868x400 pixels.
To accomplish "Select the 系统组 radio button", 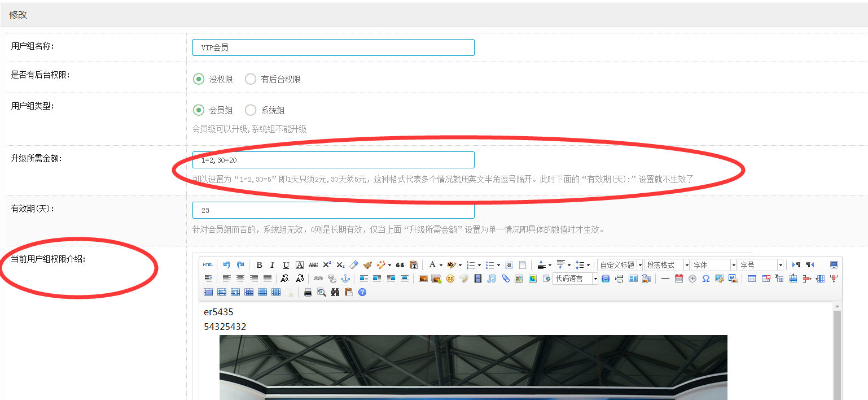I will pos(251,110).
